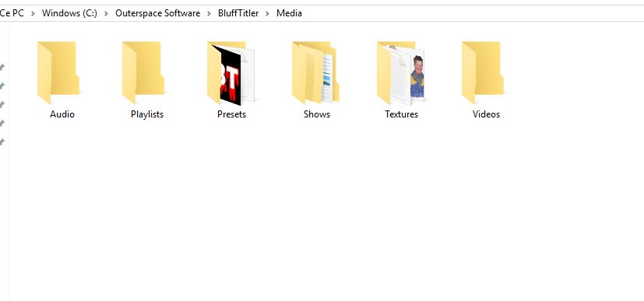Click Media segment in address bar
The width and height of the screenshot is (644, 301).
tap(289, 13)
